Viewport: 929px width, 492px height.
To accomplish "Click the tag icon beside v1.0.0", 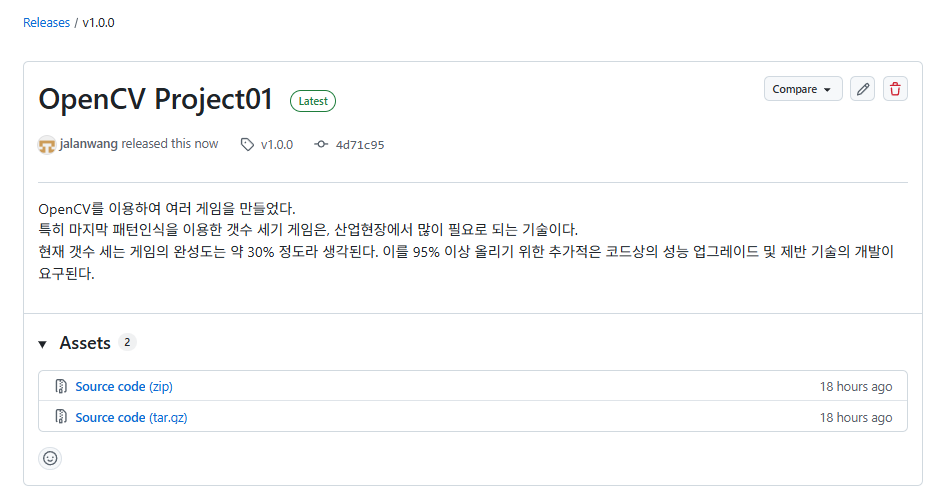I will 247,144.
